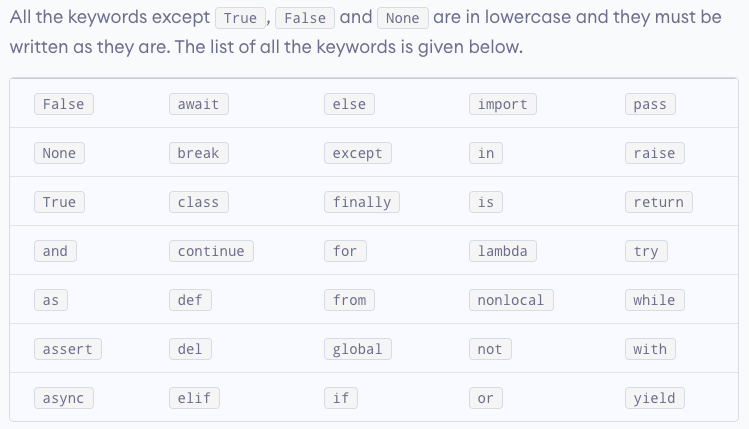Select the 'lambda' keyword cell
The height and width of the screenshot is (429, 749).
pos(503,251)
